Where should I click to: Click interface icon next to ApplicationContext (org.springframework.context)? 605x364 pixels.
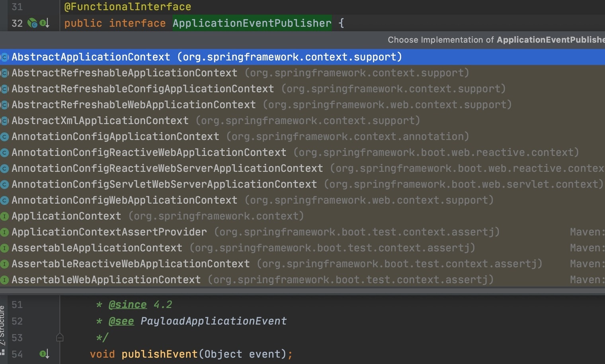4,216
